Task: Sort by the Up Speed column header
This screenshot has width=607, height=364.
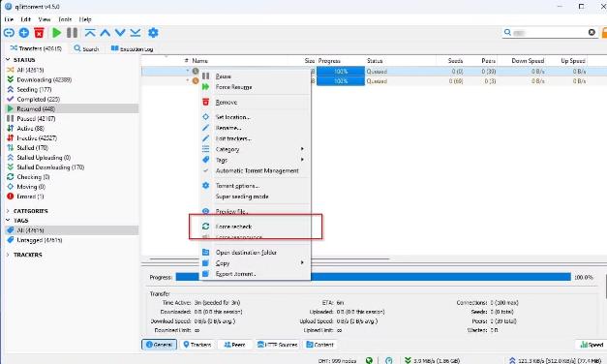Action: pos(573,61)
